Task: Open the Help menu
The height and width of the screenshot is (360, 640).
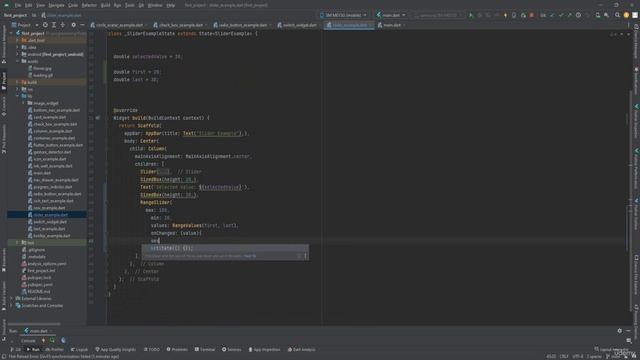Action: pyautogui.click(x=171, y=5)
